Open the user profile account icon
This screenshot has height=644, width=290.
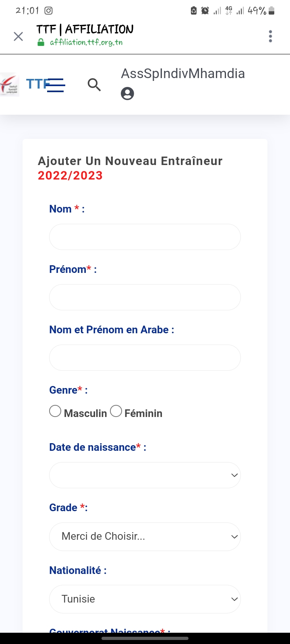pos(127,94)
